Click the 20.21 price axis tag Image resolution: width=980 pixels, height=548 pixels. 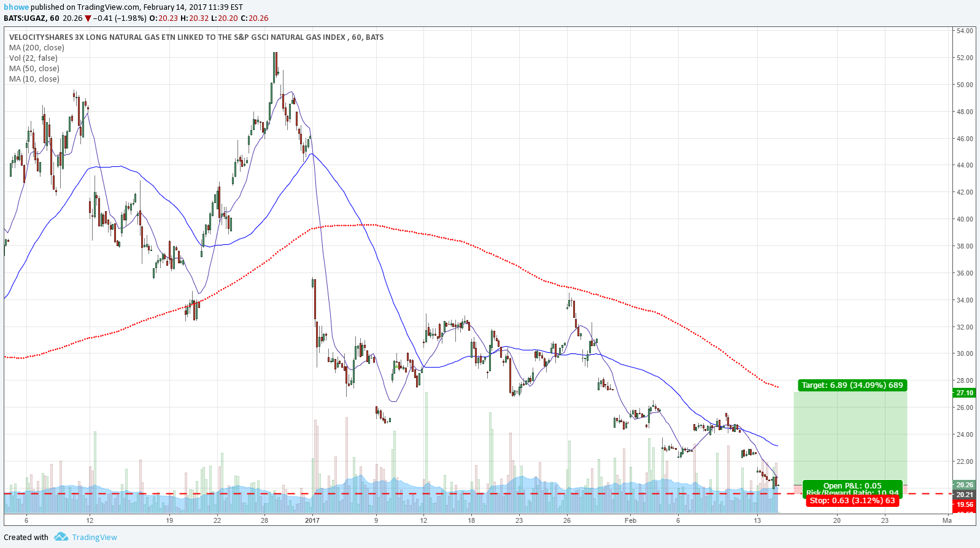[964, 495]
